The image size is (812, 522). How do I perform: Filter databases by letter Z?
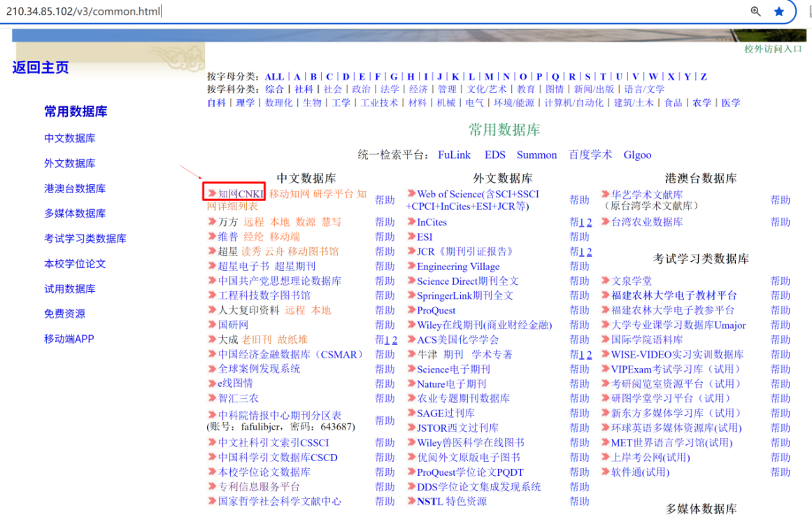[704, 77]
